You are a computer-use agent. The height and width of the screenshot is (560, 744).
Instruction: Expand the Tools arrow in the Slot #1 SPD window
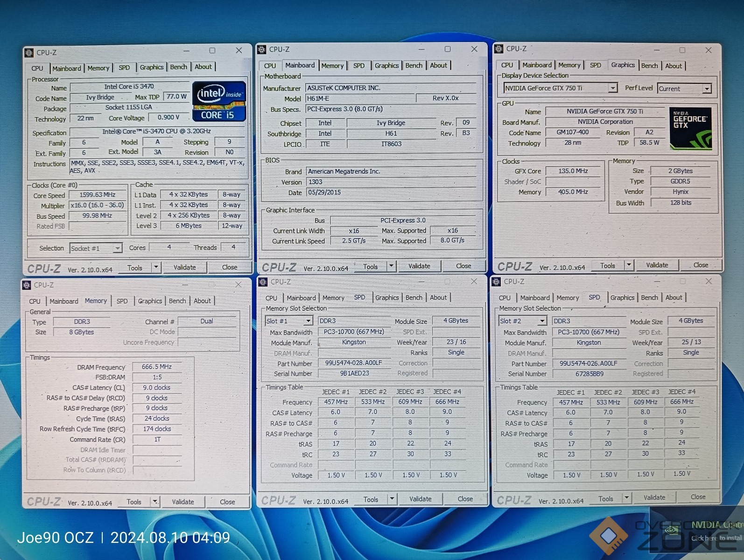pos(392,499)
